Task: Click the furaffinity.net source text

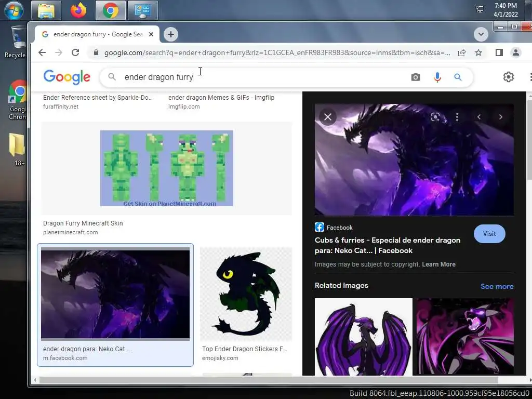Action: (61, 107)
